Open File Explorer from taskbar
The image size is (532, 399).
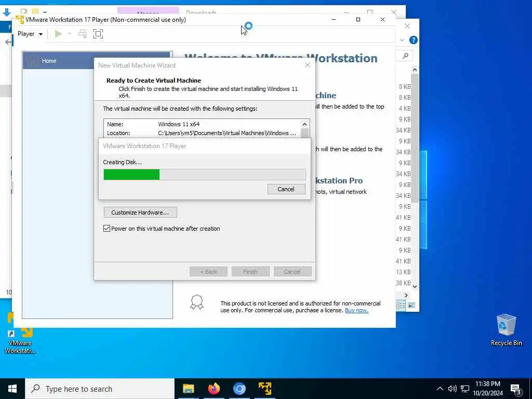188,389
